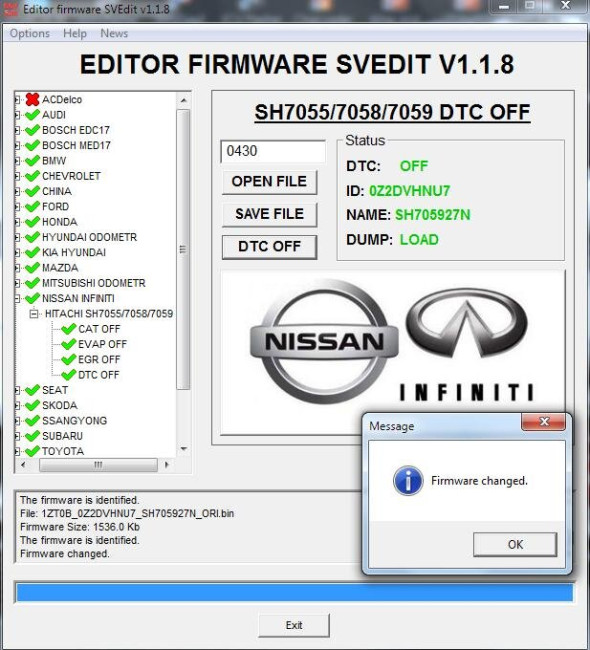Click the 0430 code input field
The image size is (590, 650).
(273, 151)
